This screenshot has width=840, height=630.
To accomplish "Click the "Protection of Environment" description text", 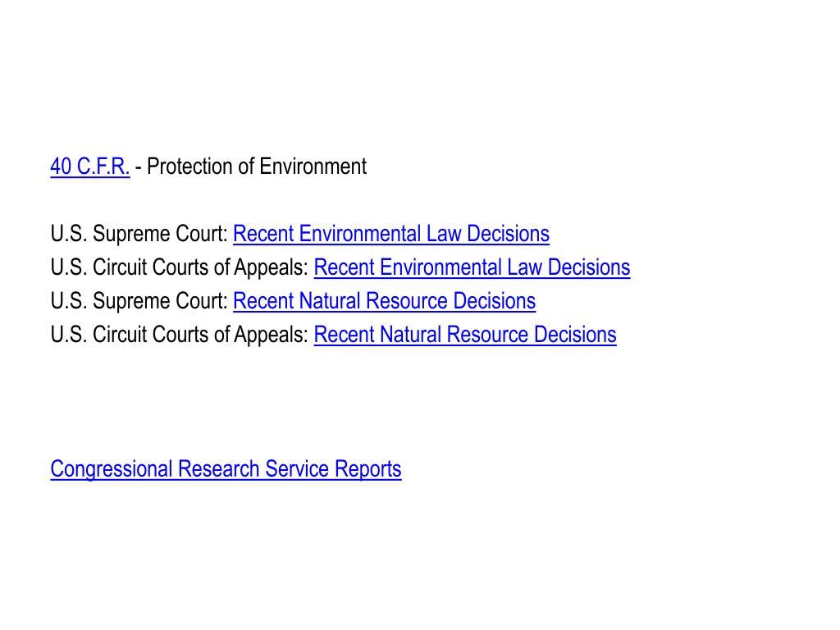I will point(257,166).
